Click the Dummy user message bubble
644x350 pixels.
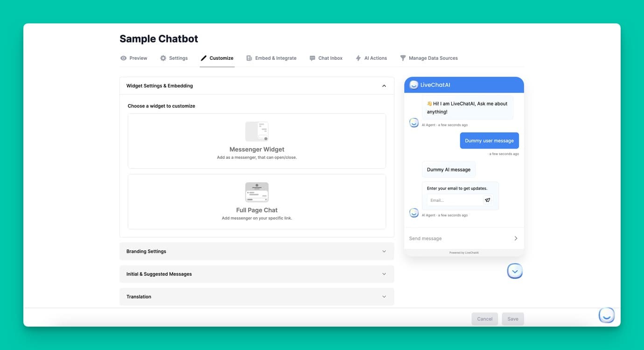coord(489,141)
